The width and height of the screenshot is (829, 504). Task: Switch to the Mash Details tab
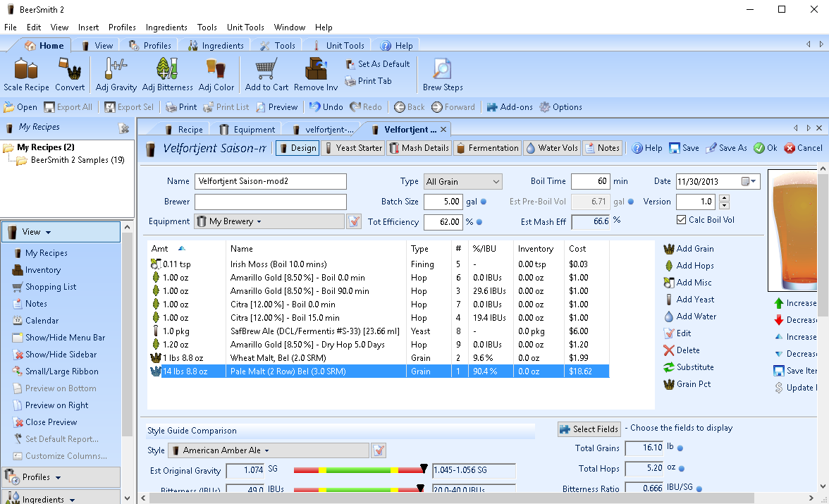click(x=419, y=148)
